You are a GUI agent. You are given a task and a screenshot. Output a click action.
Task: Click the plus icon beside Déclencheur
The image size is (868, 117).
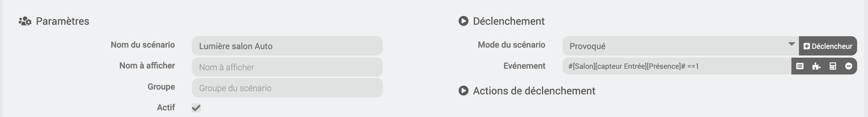pyautogui.click(x=807, y=46)
